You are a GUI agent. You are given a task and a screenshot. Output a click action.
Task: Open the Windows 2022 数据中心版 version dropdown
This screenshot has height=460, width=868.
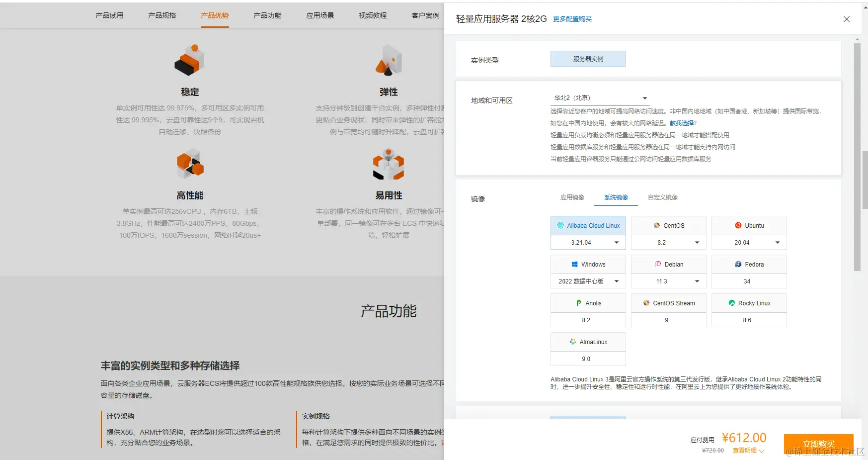point(588,281)
